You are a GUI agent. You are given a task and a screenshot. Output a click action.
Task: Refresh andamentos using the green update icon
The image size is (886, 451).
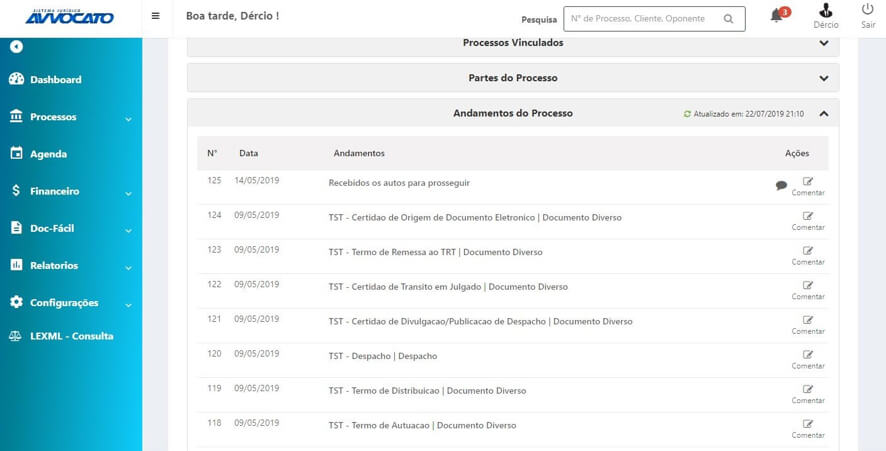687,114
